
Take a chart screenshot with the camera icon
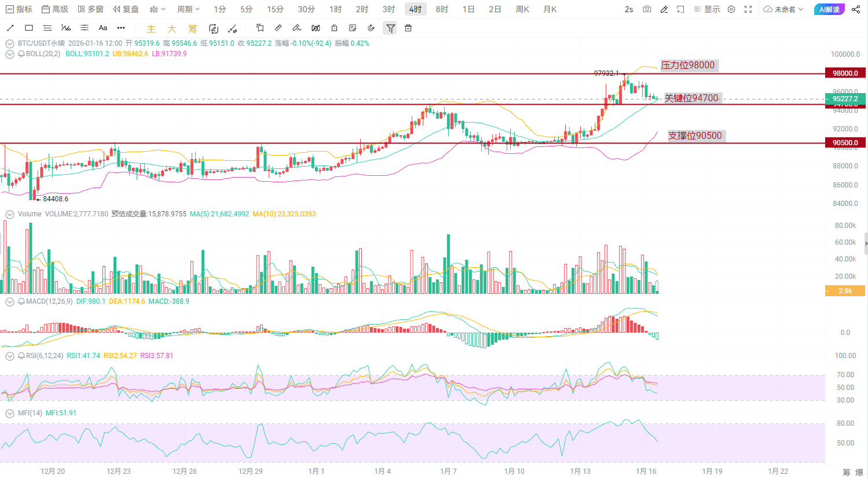point(647,9)
